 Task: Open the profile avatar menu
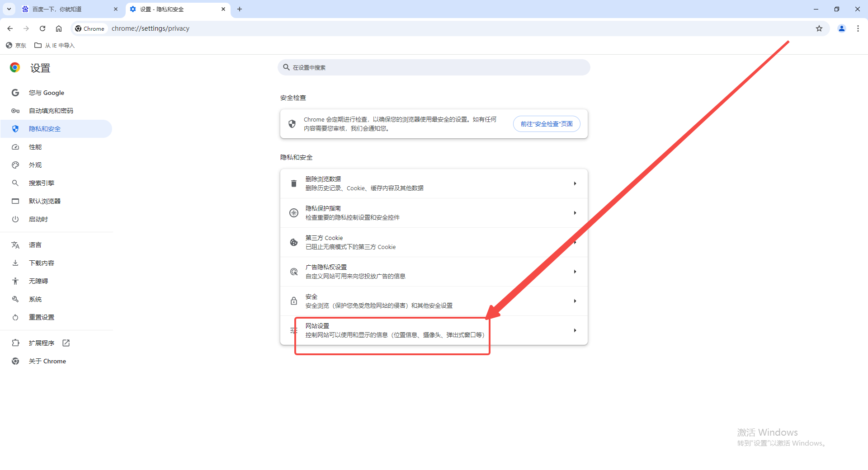pyautogui.click(x=842, y=28)
